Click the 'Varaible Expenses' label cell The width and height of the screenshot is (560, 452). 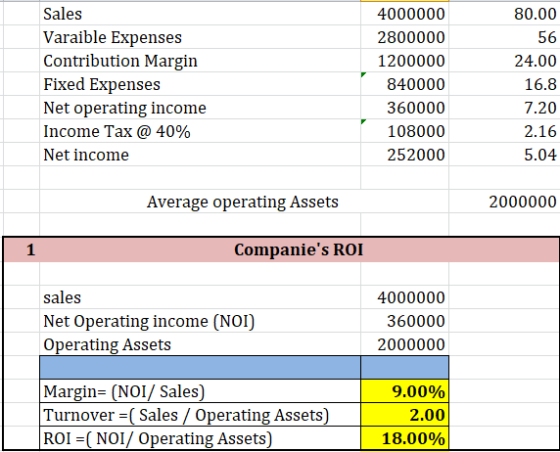(x=200, y=37)
